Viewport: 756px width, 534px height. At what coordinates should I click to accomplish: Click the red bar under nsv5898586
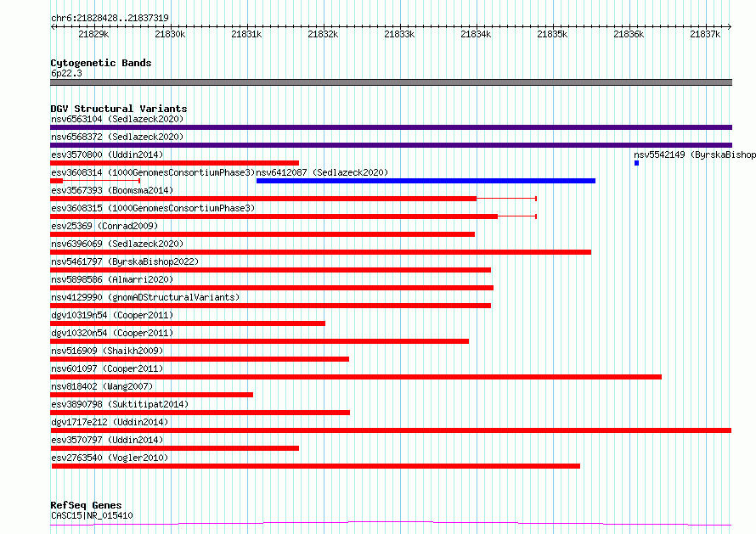point(272,288)
